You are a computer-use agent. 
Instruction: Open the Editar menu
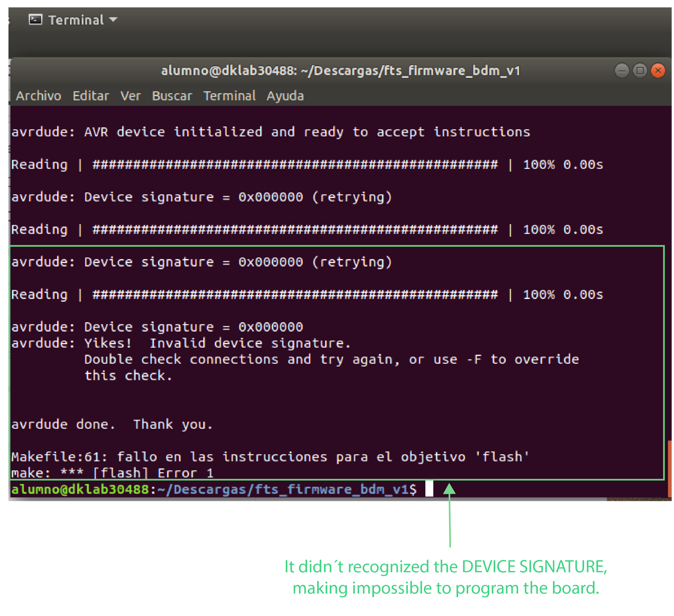coord(91,96)
